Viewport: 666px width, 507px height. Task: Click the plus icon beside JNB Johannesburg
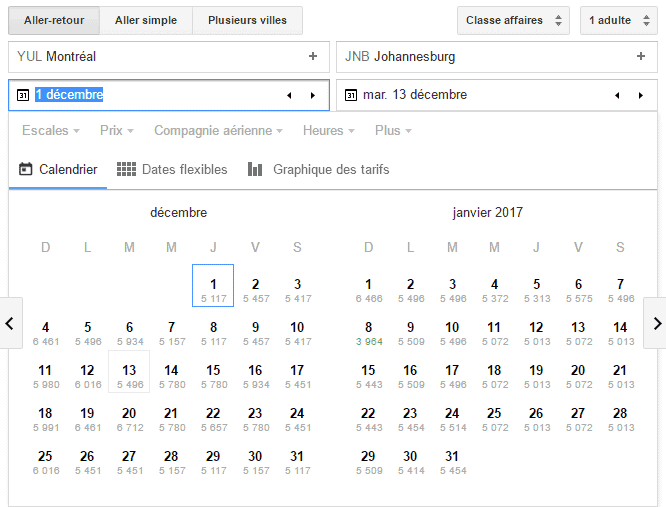[x=641, y=57]
